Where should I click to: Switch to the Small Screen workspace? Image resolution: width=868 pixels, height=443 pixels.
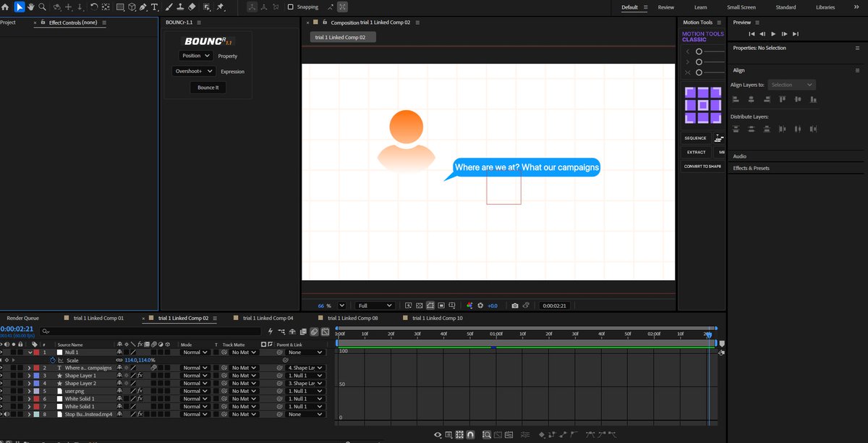(741, 7)
